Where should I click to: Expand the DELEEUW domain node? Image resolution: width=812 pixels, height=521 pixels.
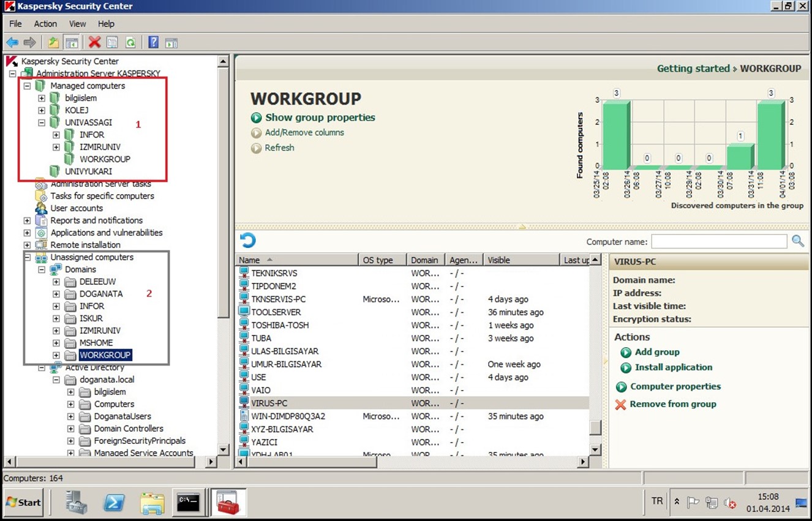(56, 282)
